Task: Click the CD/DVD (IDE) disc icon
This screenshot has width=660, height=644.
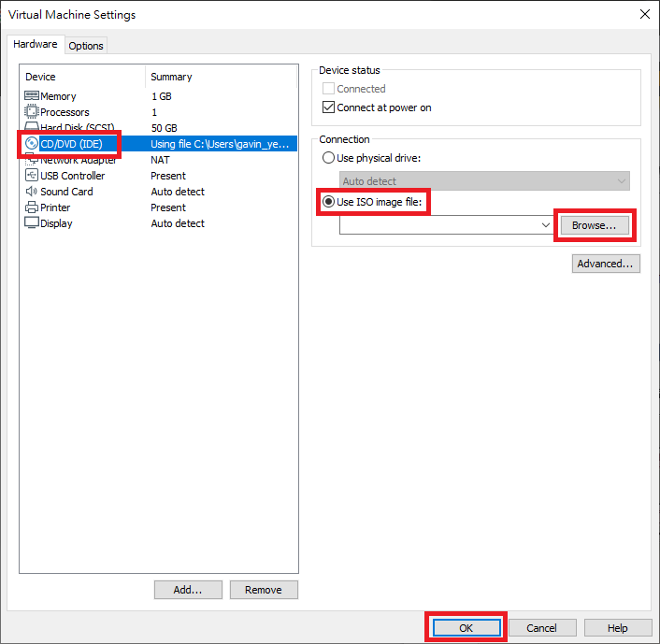Action: (x=32, y=144)
